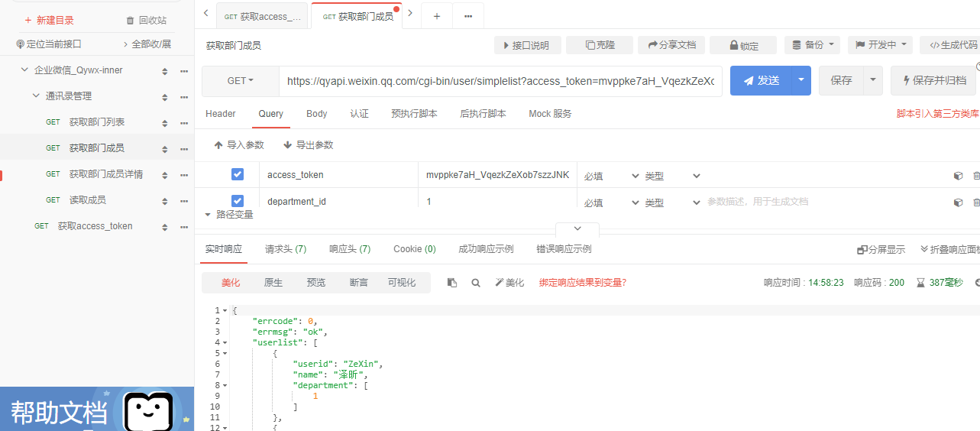Click the 锁定 lock button
The height and width of the screenshot is (431, 980).
click(x=743, y=45)
